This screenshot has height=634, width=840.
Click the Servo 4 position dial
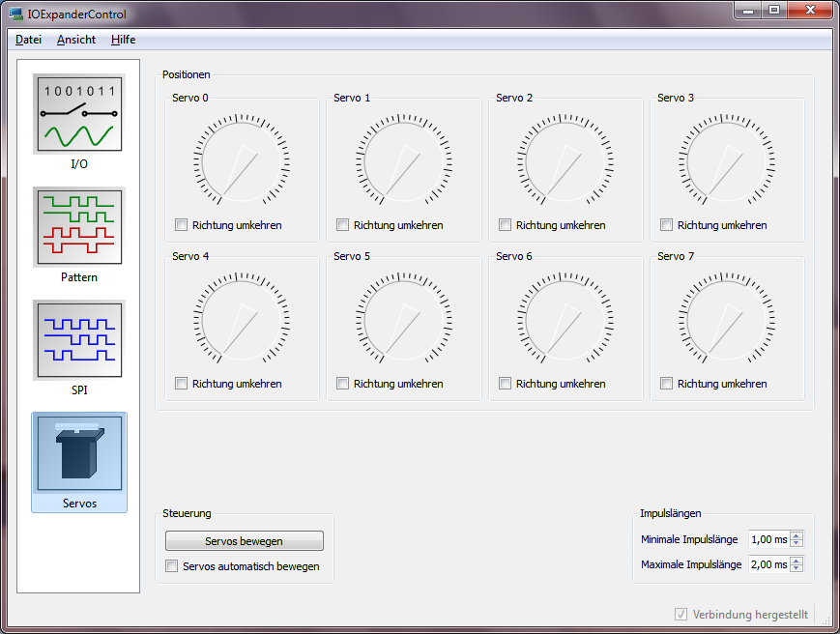[x=242, y=319]
